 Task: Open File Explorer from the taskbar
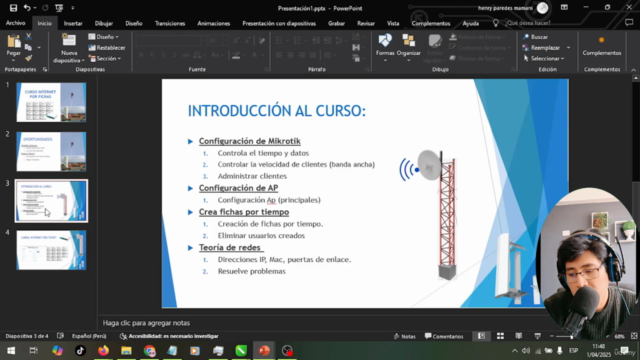[x=126, y=351]
